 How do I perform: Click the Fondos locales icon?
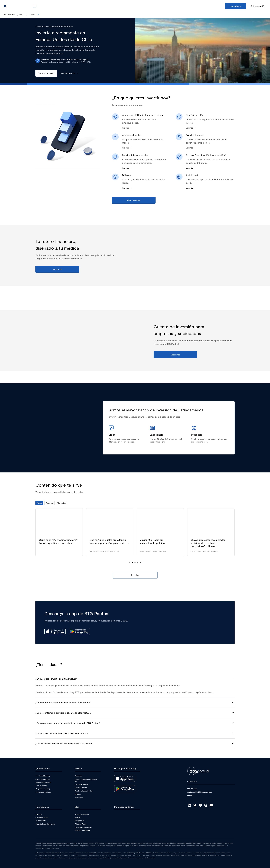179,137
